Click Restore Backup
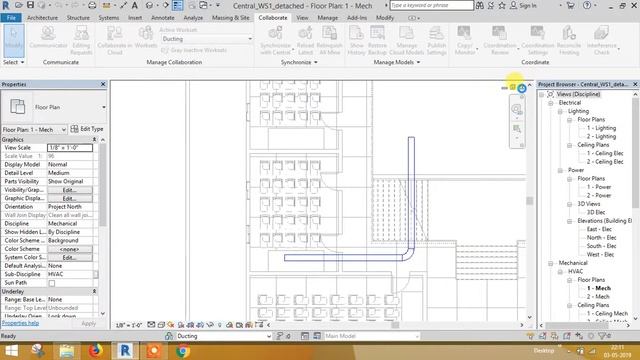The height and width of the screenshot is (360, 640). pyautogui.click(x=377, y=40)
